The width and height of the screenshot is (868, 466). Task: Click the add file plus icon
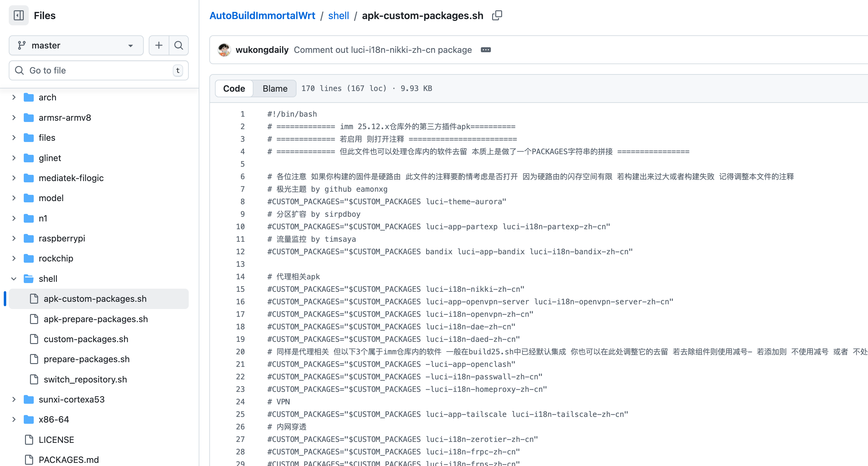pos(159,45)
